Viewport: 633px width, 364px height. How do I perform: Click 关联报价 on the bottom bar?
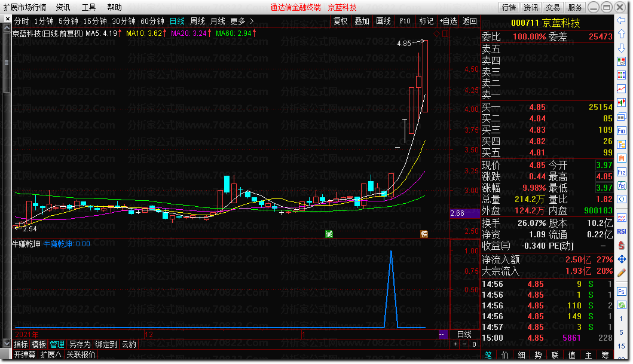point(81,354)
